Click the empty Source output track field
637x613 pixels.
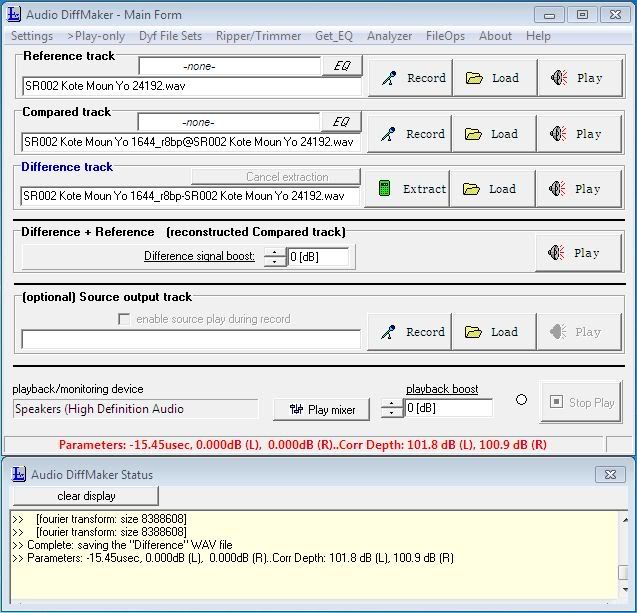(191, 340)
